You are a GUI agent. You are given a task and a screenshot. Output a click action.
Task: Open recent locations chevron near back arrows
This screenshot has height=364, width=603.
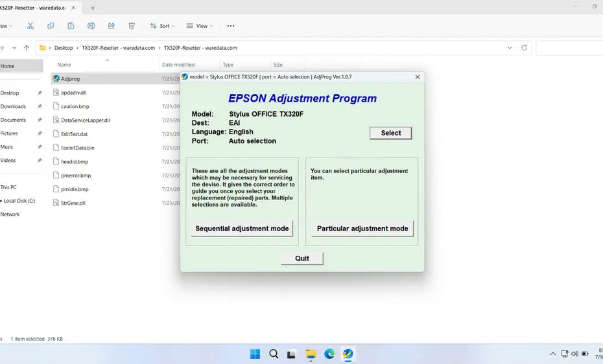pos(14,48)
